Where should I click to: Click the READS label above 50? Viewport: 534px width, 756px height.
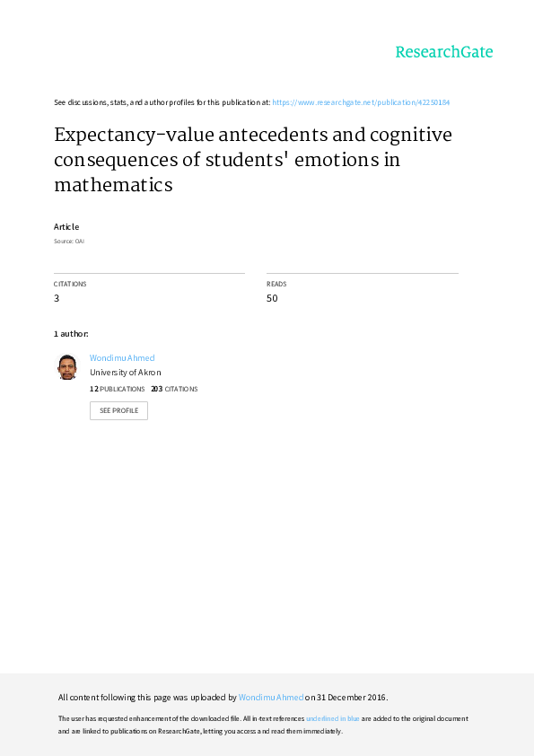276,284
